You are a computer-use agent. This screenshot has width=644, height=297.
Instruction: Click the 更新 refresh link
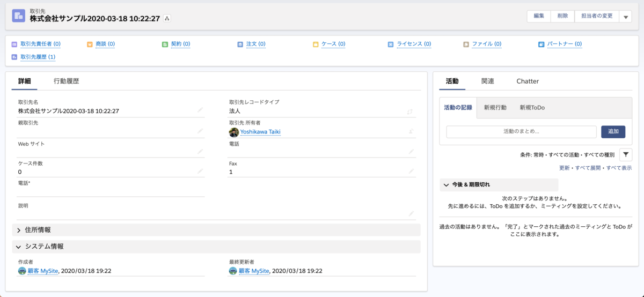pos(565,168)
